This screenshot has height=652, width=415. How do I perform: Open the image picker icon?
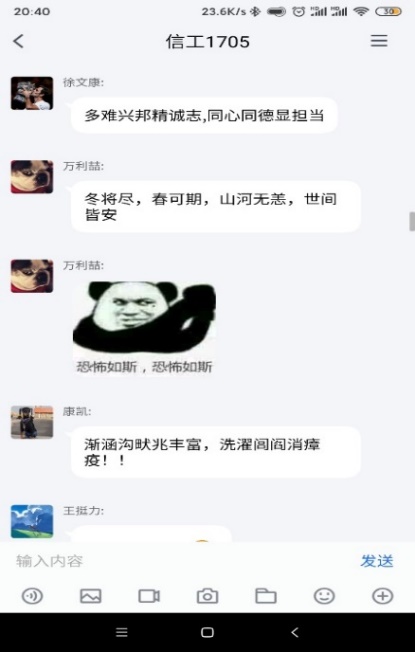tap(91, 596)
